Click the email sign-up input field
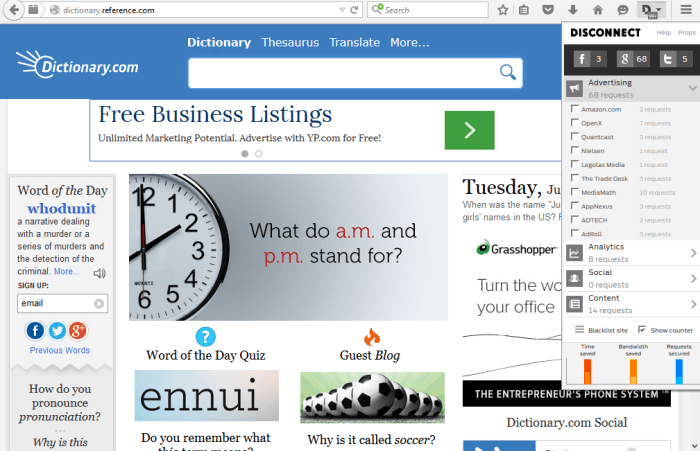This screenshot has height=451, width=700. (55, 303)
